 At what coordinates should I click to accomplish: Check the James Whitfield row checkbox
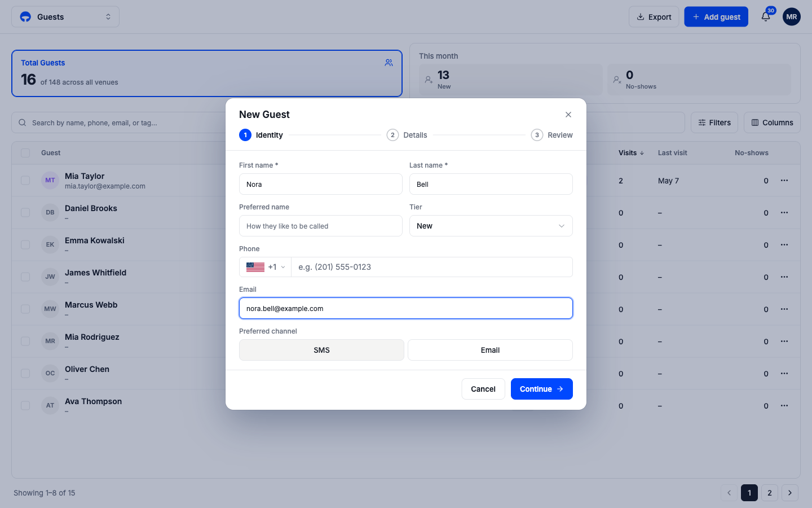click(25, 277)
